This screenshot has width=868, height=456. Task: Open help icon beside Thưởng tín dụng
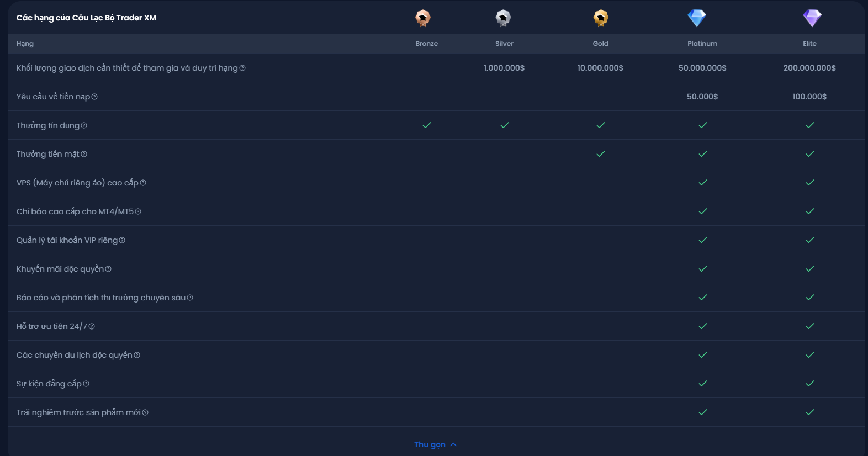point(84,126)
